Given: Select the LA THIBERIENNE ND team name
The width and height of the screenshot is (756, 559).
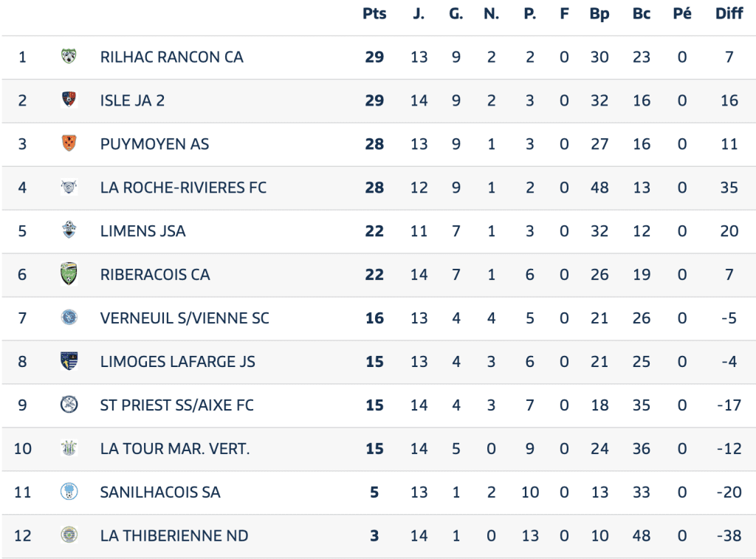Looking at the screenshot, I should click(x=174, y=535).
